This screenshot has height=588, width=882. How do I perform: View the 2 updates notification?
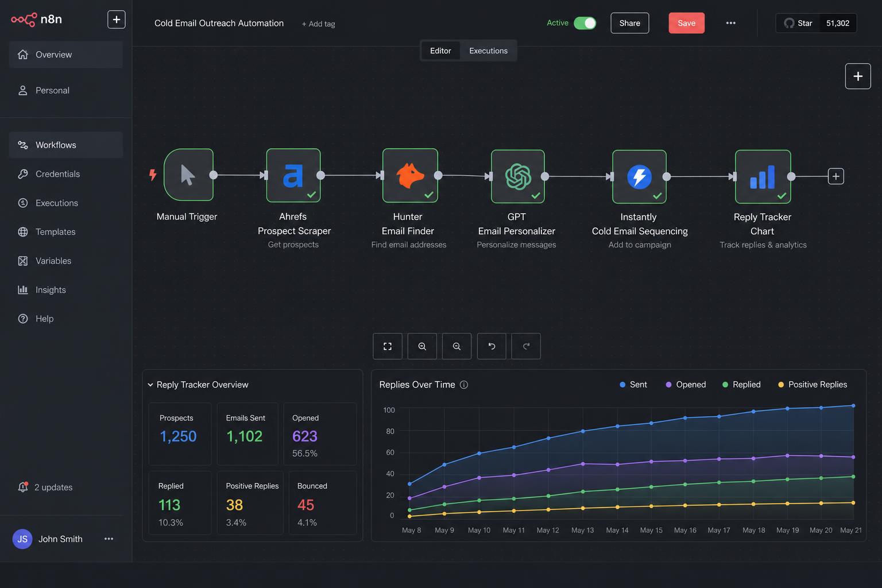pos(45,487)
